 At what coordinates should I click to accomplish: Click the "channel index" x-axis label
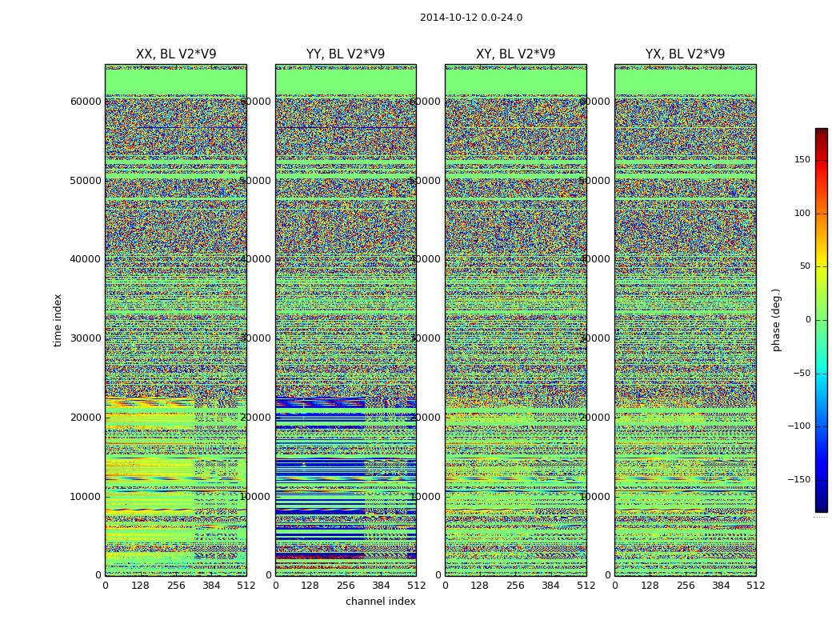(381, 602)
